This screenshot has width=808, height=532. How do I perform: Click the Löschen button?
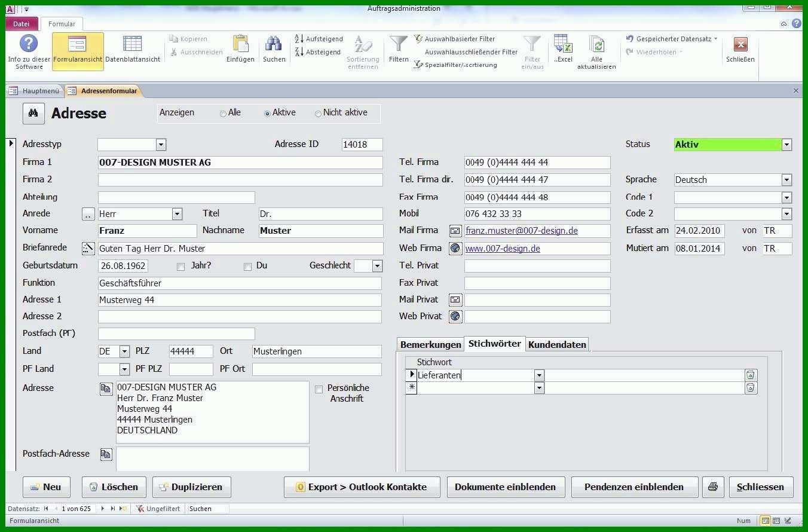click(x=114, y=487)
